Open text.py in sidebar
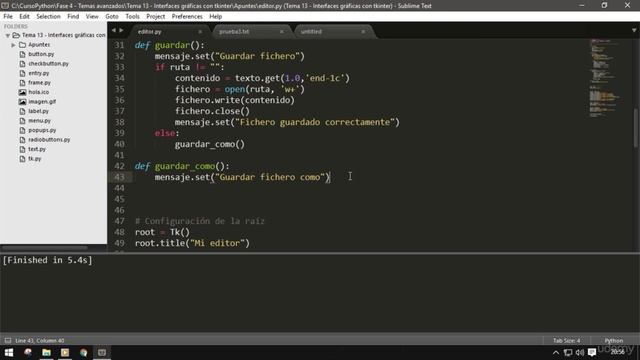The height and width of the screenshot is (360, 640). tap(37, 149)
